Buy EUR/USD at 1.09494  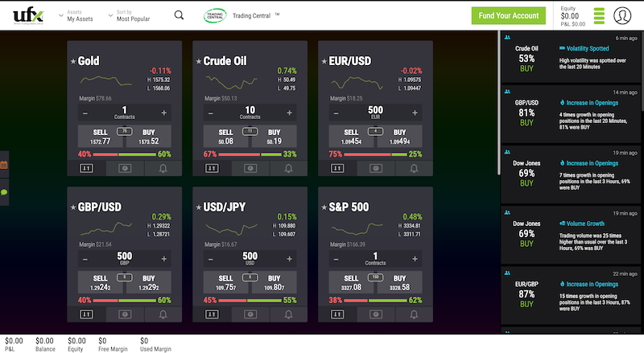(x=399, y=136)
